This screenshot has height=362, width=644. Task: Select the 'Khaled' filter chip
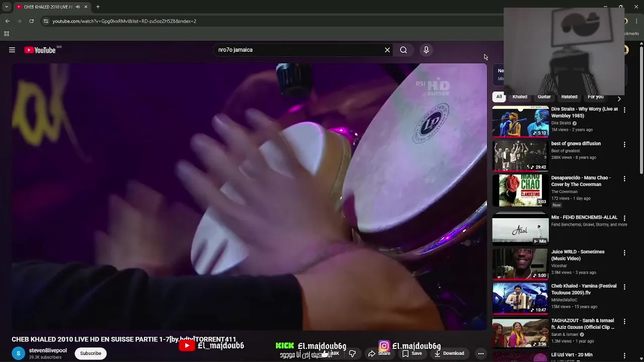(x=520, y=97)
